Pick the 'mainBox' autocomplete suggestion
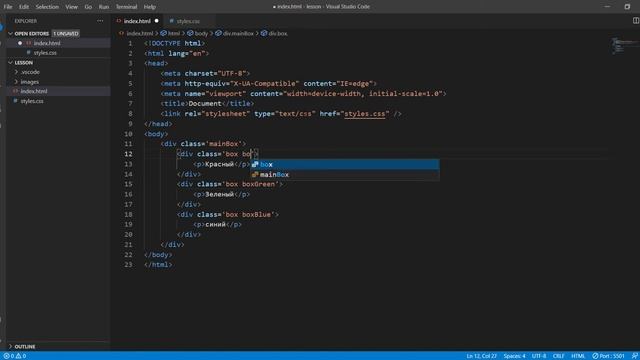Screen dimensions: 640x360 345,174
